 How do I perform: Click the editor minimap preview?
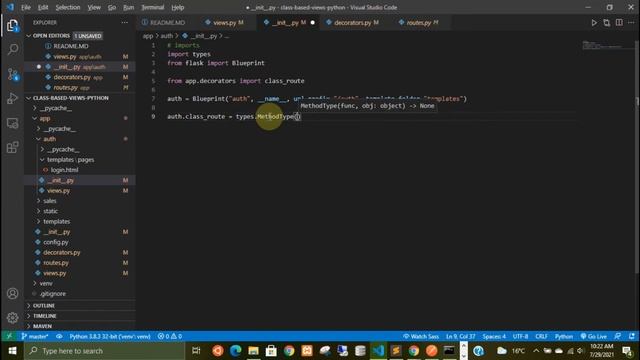click(607, 45)
